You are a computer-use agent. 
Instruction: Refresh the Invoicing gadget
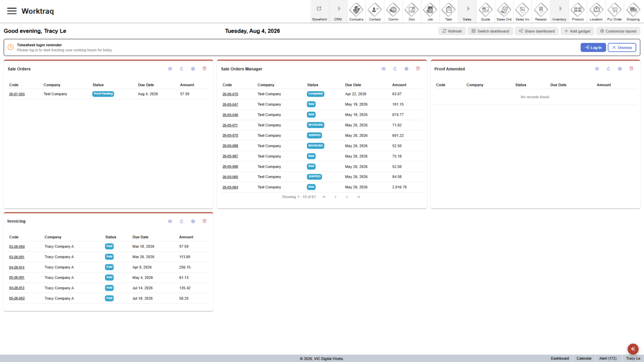click(x=182, y=221)
